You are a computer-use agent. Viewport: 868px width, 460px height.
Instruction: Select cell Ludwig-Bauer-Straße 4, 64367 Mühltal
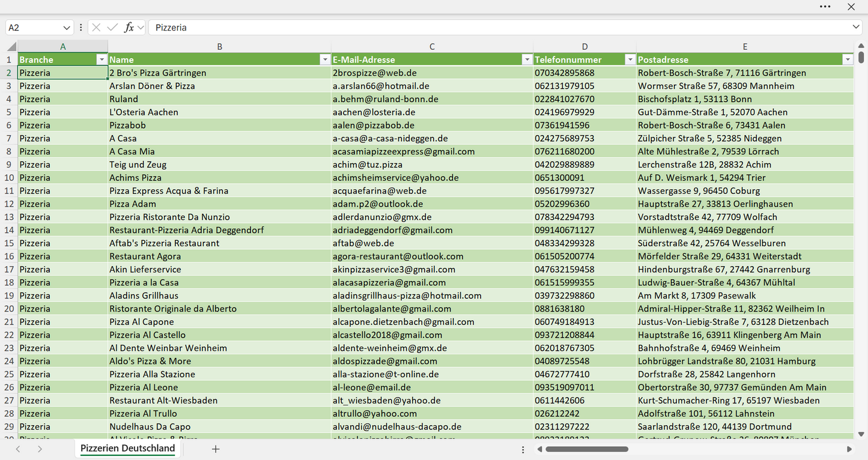(x=745, y=283)
